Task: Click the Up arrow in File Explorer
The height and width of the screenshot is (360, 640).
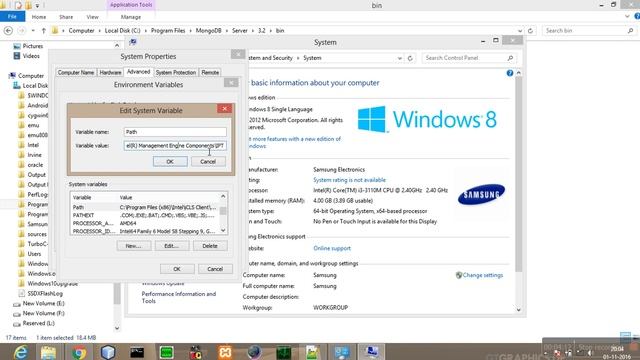Action: point(44,31)
